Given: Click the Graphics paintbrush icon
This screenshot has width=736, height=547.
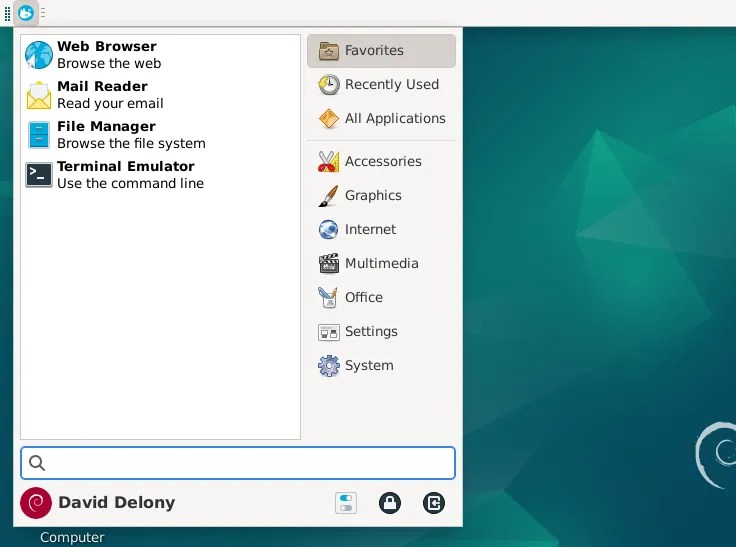Looking at the screenshot, I should click(328, 196).
